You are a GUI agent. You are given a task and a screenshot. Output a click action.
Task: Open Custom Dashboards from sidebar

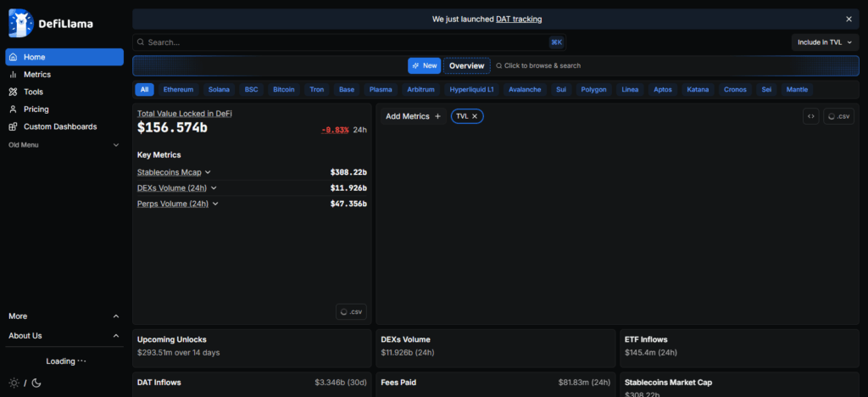coord(59,126)
